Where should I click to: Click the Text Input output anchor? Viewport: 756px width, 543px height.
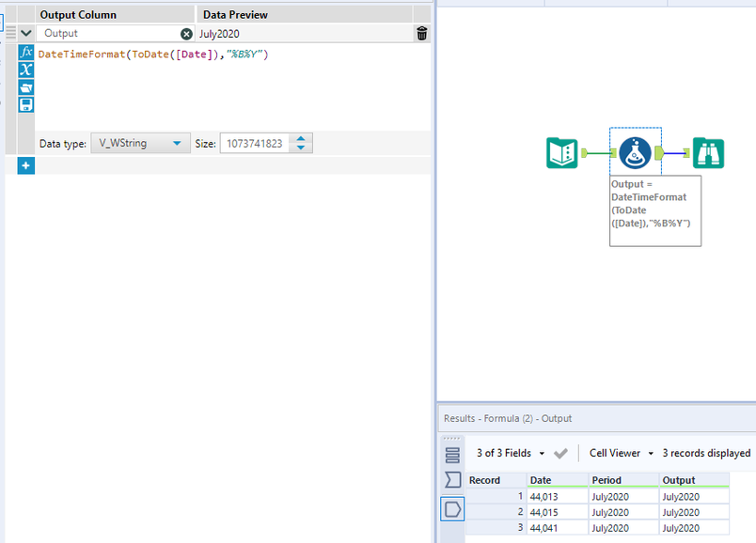coord(584,153)
